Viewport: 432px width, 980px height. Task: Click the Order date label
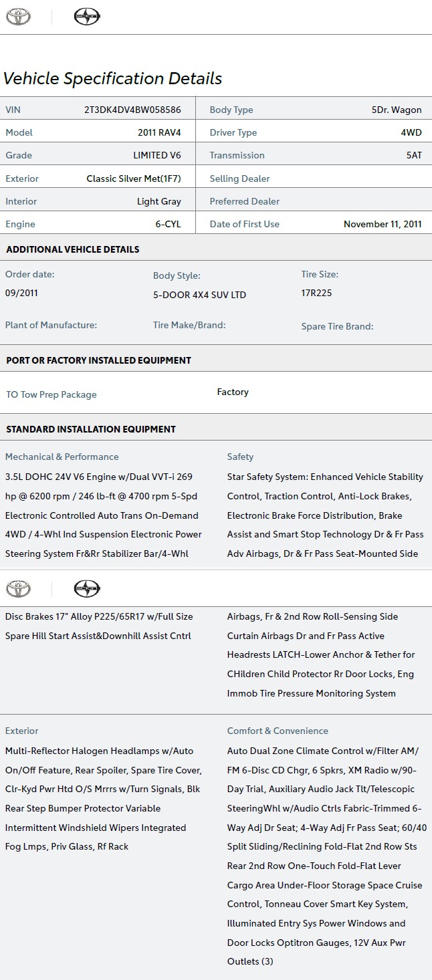point(30,274)
